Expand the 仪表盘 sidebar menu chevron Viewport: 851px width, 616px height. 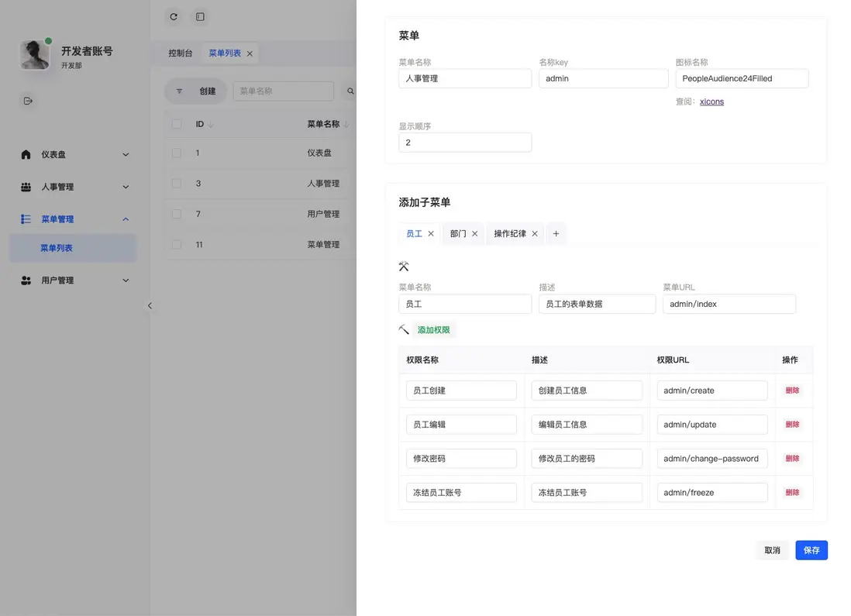126,155
